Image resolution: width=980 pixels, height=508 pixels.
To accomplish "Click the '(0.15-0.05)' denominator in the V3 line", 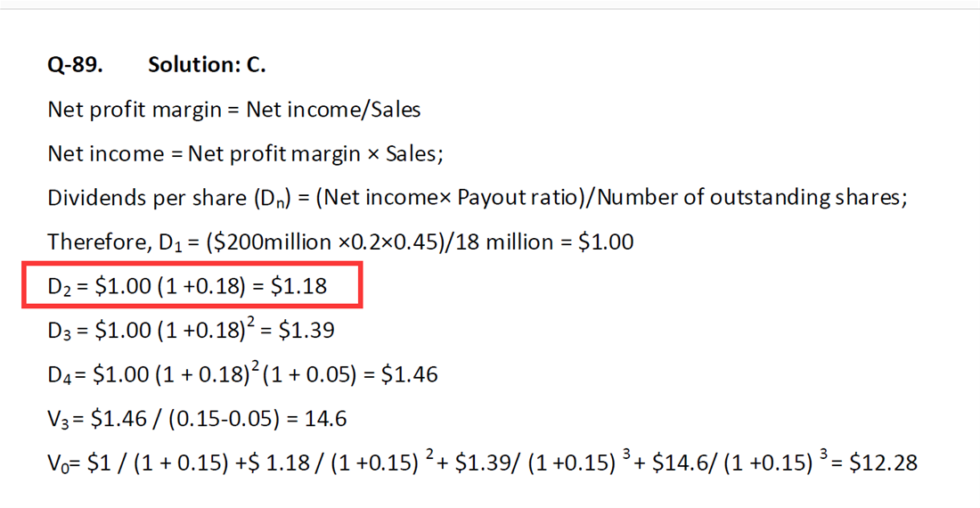I will [225, 419].
